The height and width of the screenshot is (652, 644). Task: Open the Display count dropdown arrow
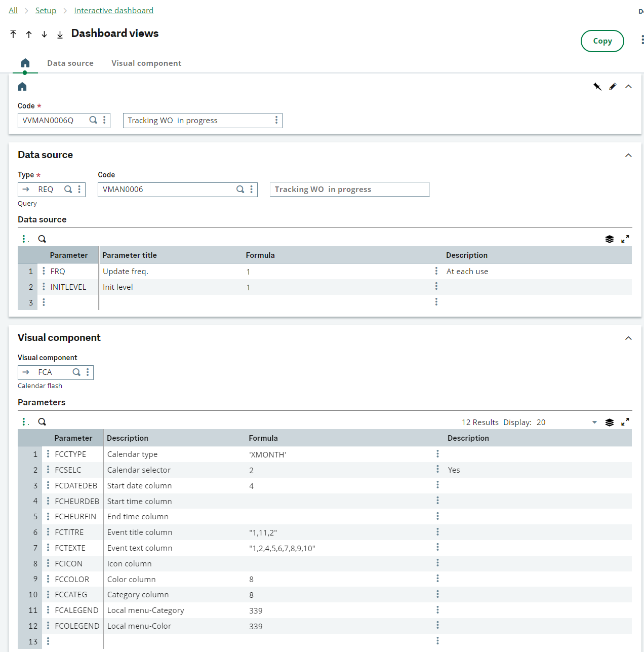[x=594, y=423]
